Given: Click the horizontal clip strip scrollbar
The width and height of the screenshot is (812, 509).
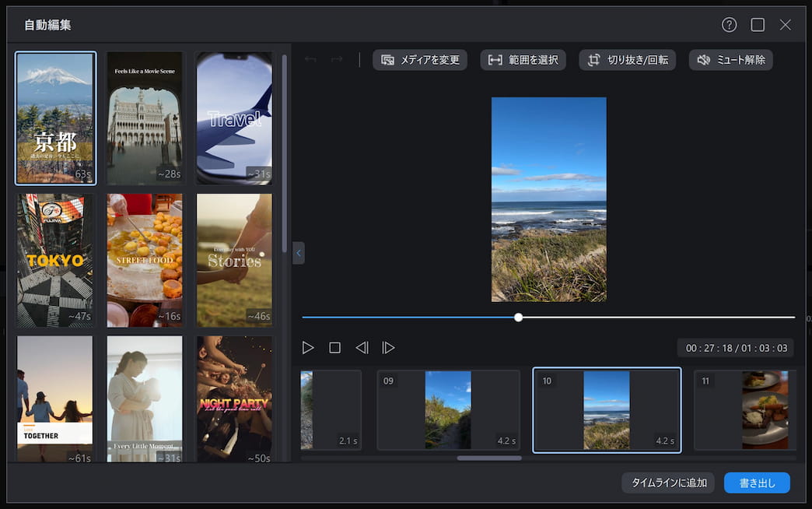Looking at the screenshot, I should click(489, 458).
